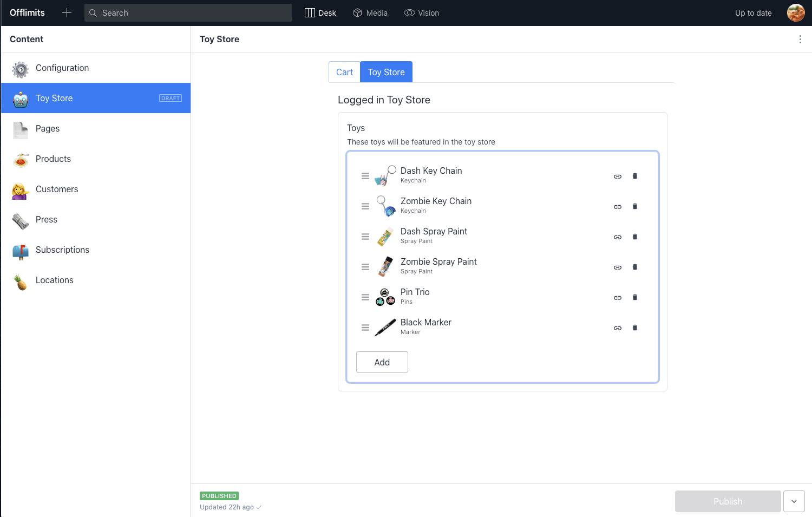Open link for Dash Spray Paint
This screenshot has width=812, height=517.
pos(618,237)
